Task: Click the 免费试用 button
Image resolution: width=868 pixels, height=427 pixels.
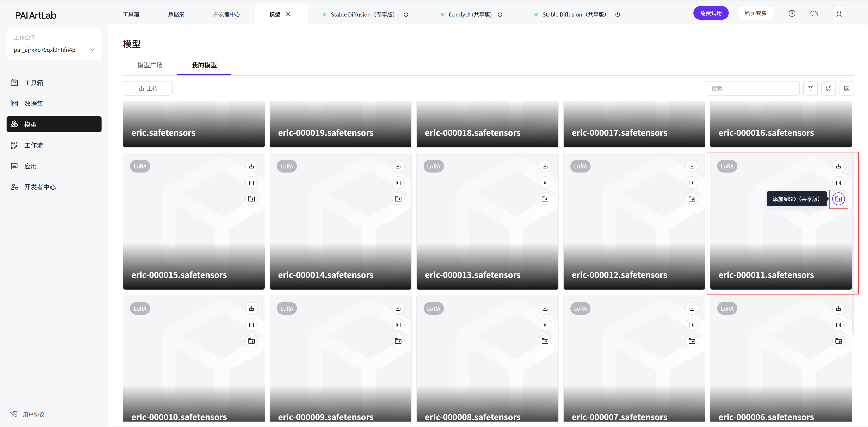Action: click(x=711, y=13)
